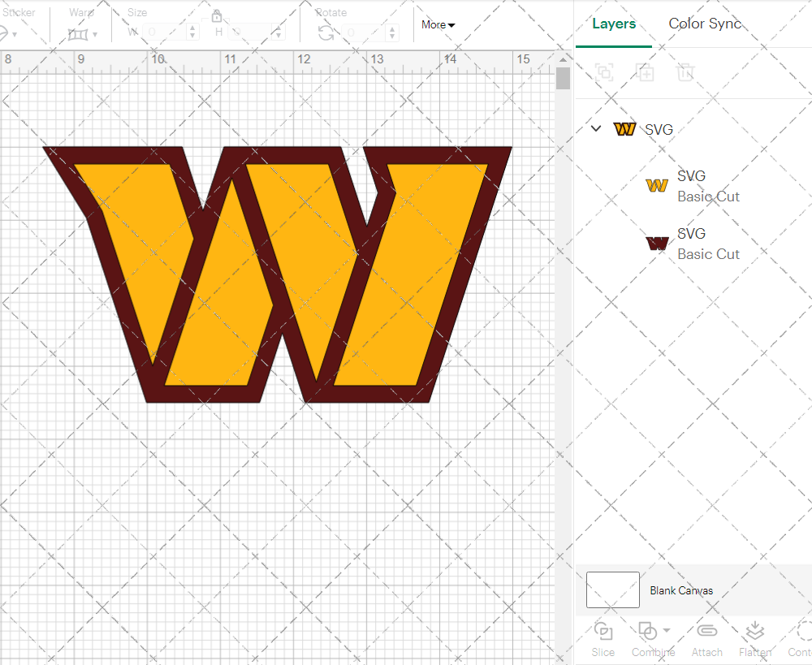Image resolution: width=812 pixels, height=665 pixels.
Task: Toggle the size aspect ratio lock
Action: 217,16
